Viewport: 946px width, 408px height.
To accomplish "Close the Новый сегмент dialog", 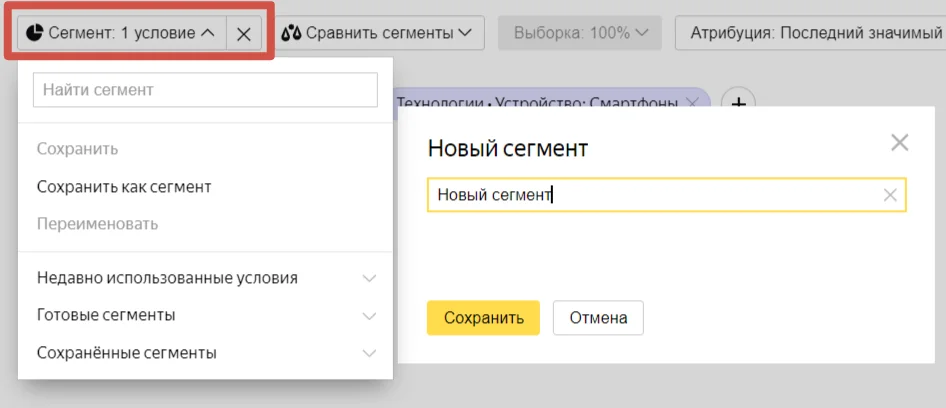I will [900, 143].
